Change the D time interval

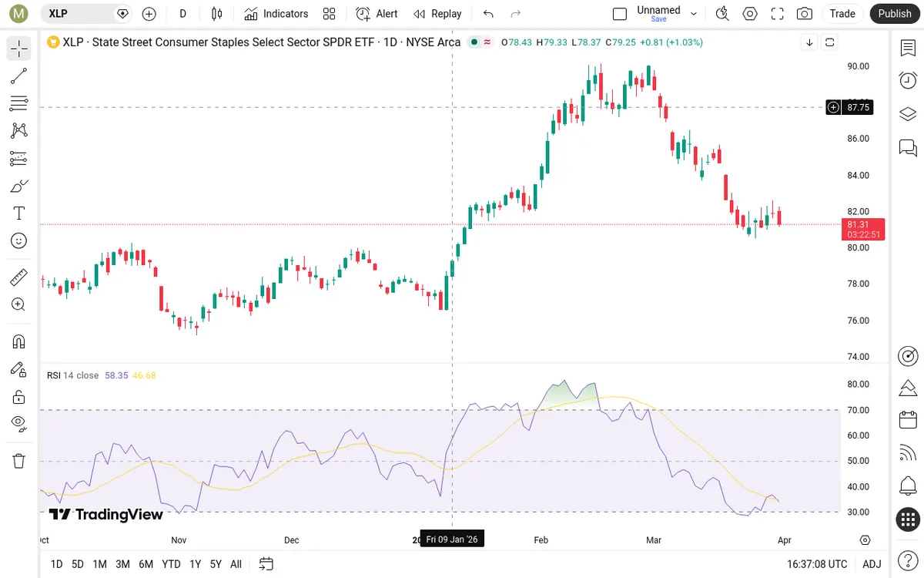pos(183,13)
